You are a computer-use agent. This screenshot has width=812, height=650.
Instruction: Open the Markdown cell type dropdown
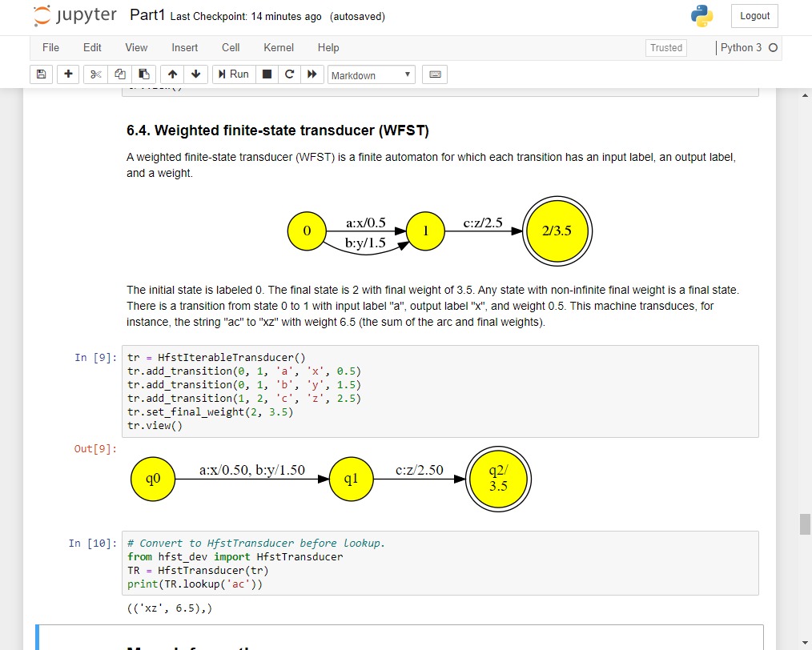pos(372,75)
